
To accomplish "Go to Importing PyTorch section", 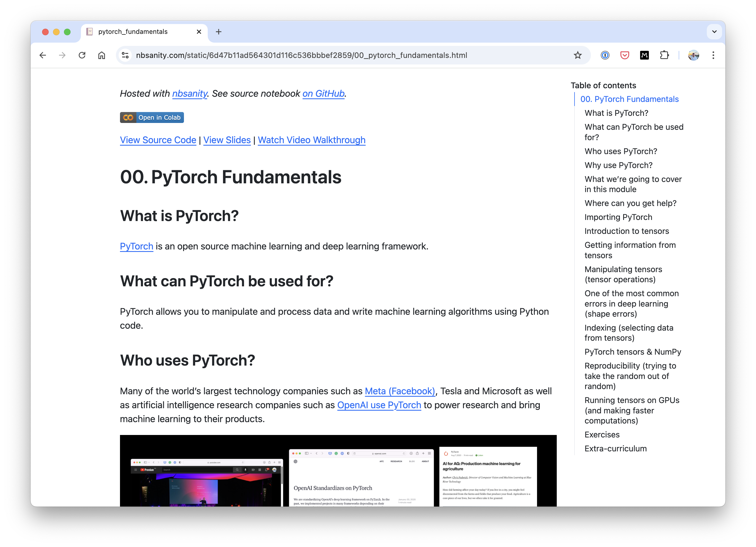I will pos(618,217).
